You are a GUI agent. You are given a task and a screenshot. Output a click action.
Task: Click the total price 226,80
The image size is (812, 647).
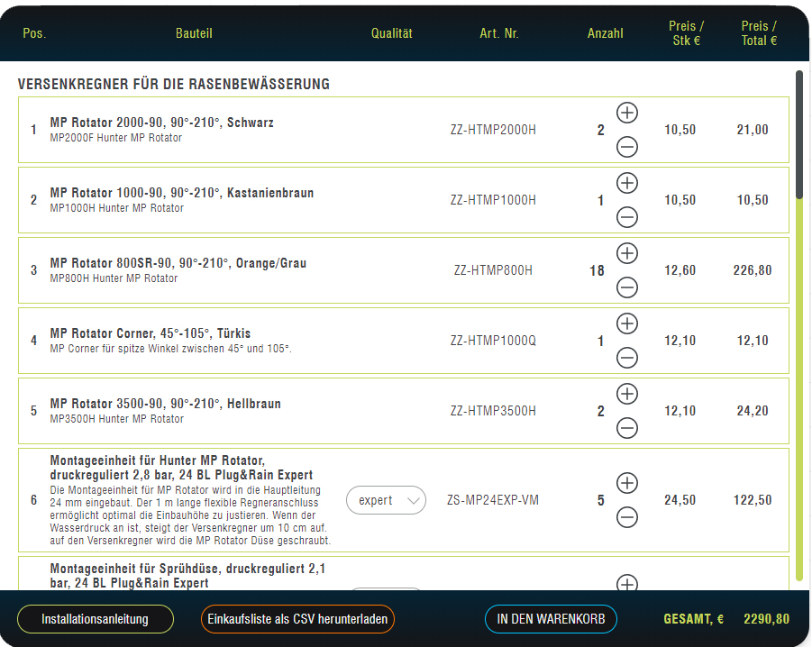coord(753,270)
